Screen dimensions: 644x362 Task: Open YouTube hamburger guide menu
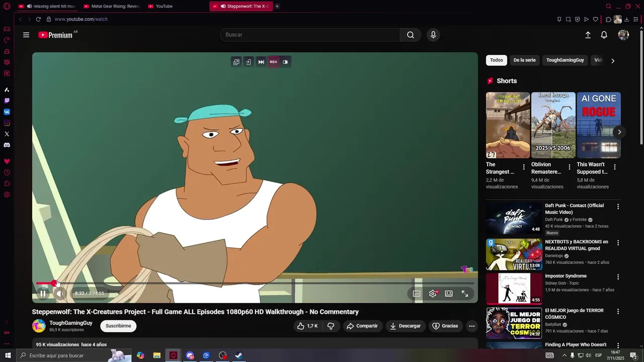[26, 35]
